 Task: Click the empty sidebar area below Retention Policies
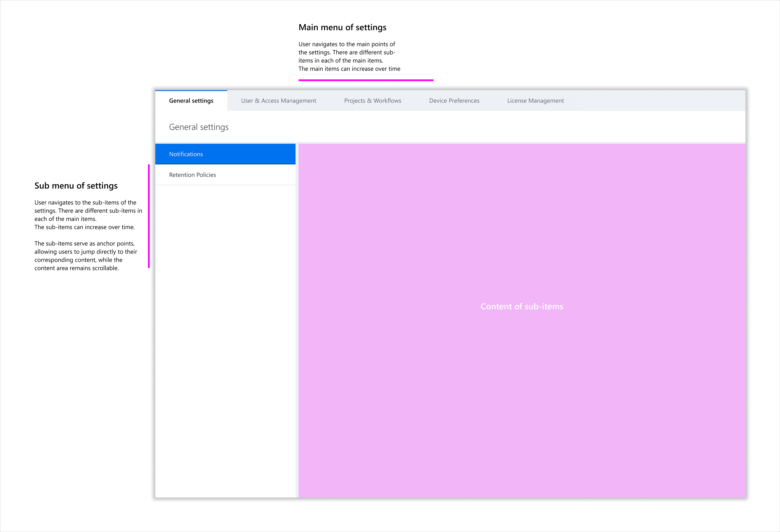pyautogui.click(x=225, y=336)
